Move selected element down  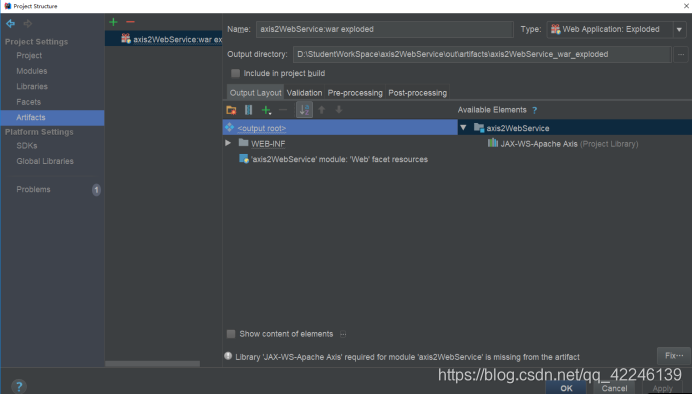click(338, 110)
